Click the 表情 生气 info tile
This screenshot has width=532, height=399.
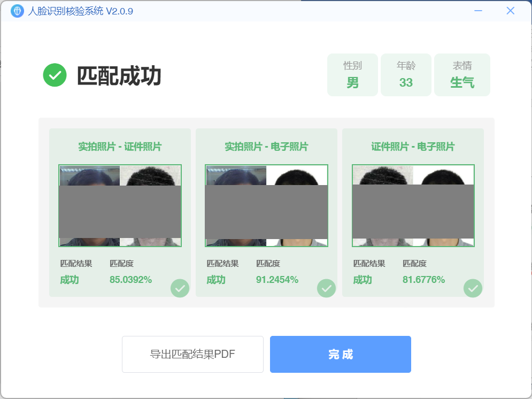pos(462,75)
